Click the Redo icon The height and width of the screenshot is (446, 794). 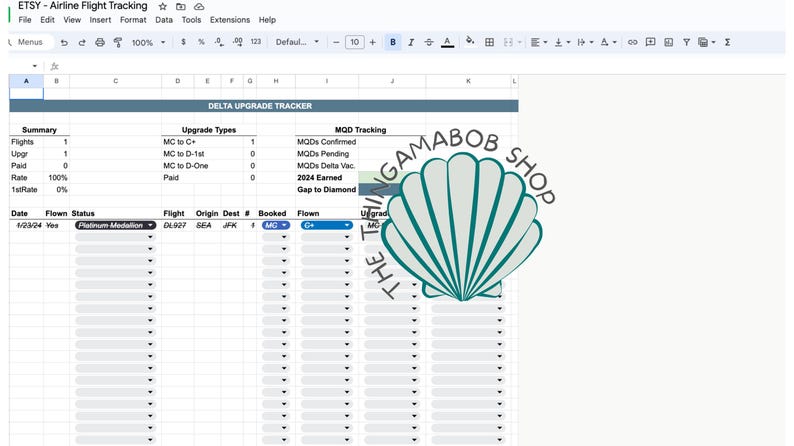click(x=82, y=43)
